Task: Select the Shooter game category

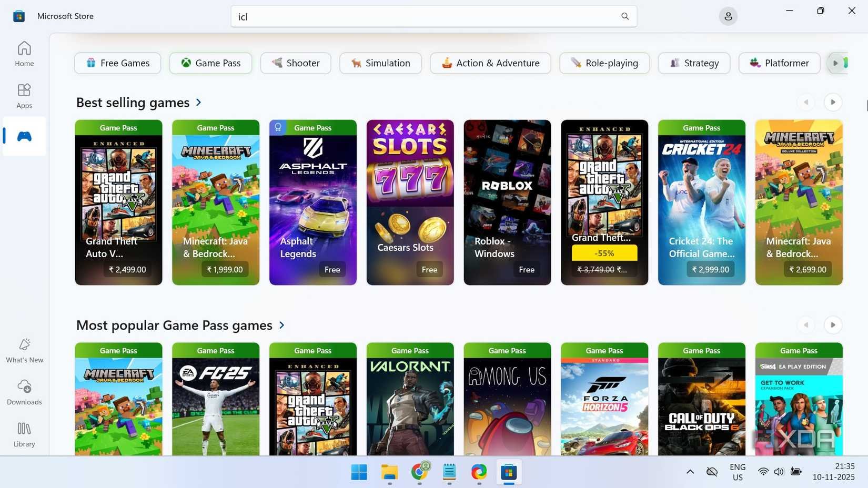Action: click(x=295, y=63)
